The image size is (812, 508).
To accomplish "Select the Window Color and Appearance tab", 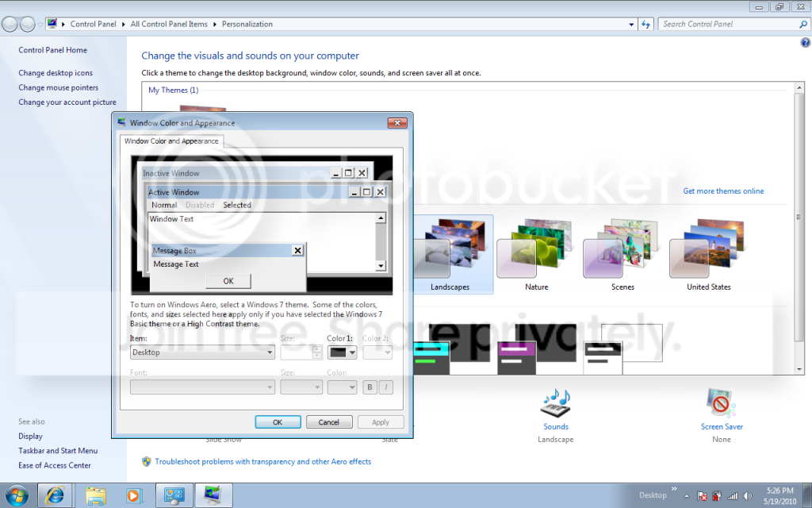I will [x=171, y=141].
